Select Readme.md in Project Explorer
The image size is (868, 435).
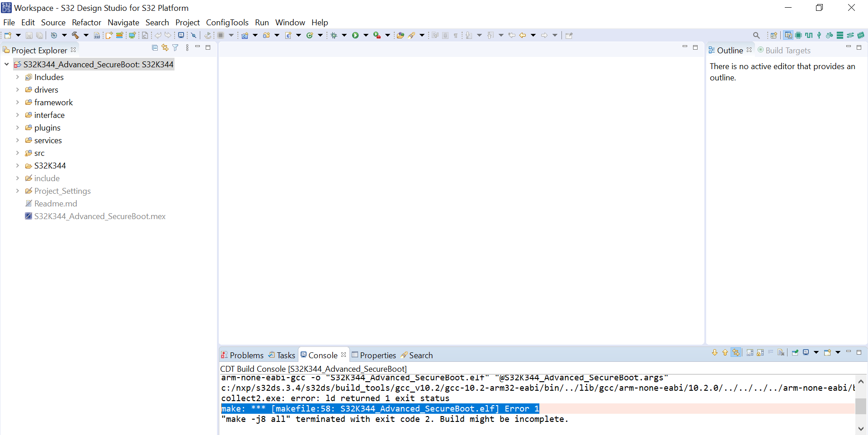55,203
